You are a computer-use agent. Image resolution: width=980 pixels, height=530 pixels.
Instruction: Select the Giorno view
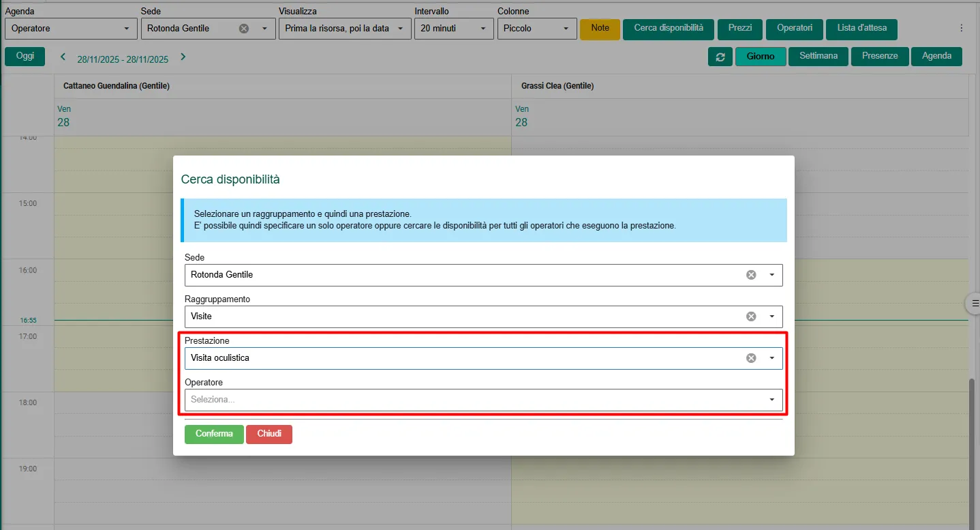click(x=760, y=57)
